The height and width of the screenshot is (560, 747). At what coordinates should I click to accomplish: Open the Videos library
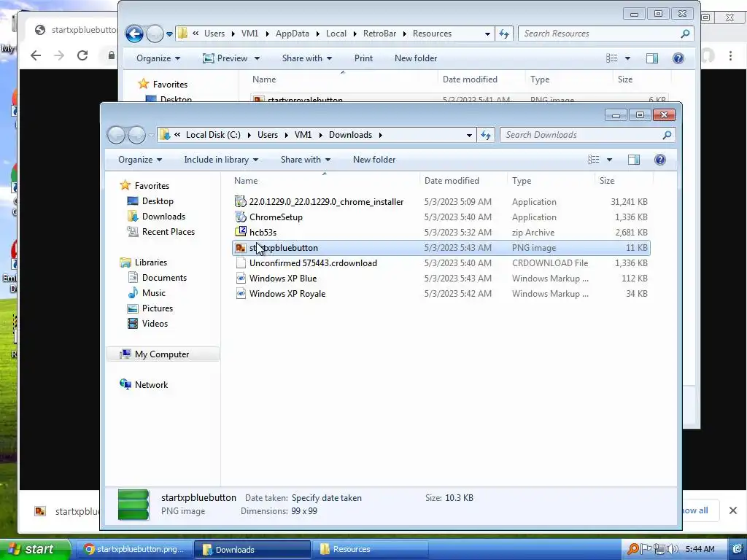point(155,323)
